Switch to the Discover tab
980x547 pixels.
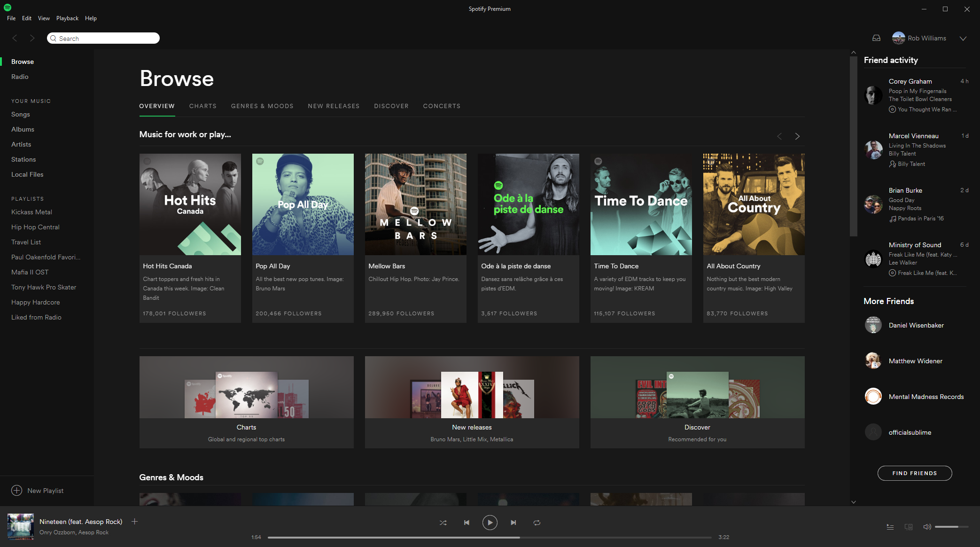pos(391,106)
